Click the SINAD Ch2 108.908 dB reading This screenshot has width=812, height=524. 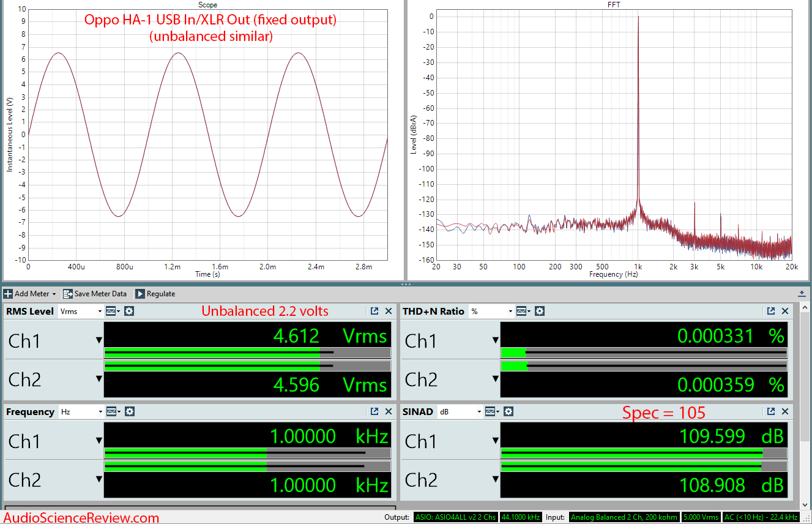click(x=732, y=485)
